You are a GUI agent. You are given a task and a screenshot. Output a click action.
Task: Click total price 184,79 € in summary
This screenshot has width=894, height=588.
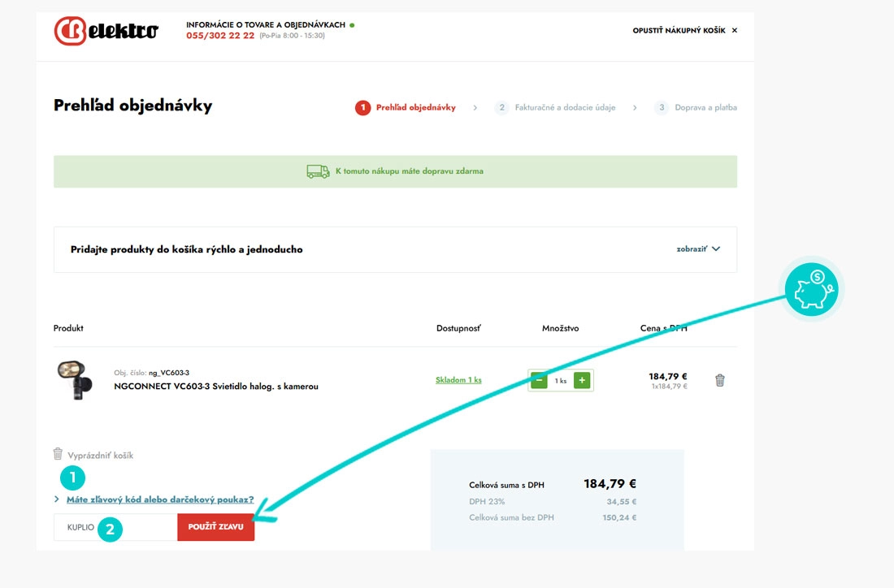point(610,484)
